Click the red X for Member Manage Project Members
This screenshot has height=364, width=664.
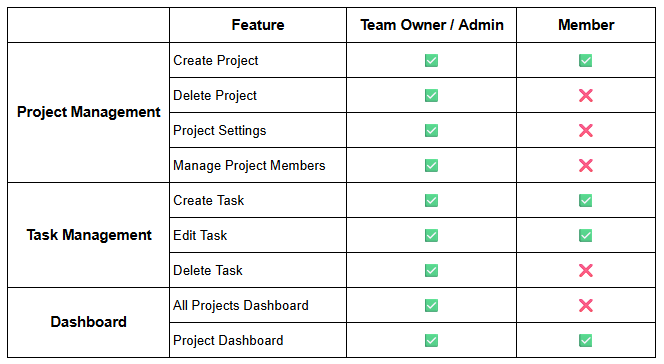click(586, 165)
